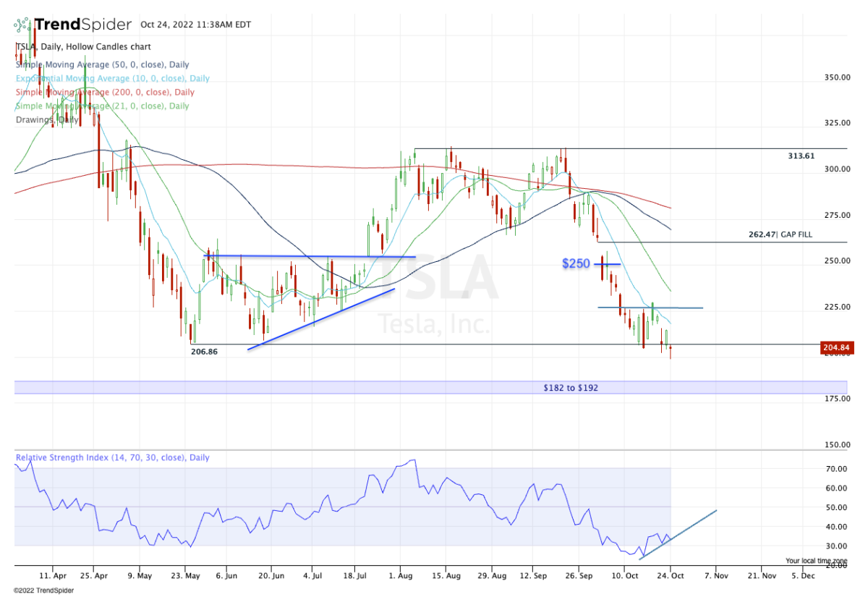
Task: Click the timestamp Oct 24, 2022 11:38AM EDT
Action: tap(195, 25)
